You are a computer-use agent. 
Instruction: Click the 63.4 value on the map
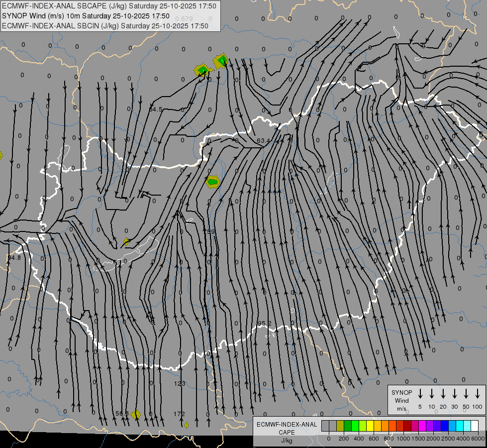pyautogui.click(x=263, y=140)
